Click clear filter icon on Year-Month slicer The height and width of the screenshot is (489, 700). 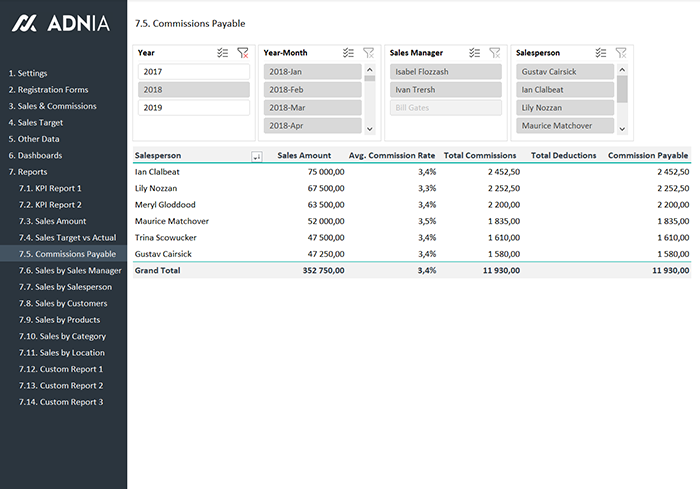point(368,53)
